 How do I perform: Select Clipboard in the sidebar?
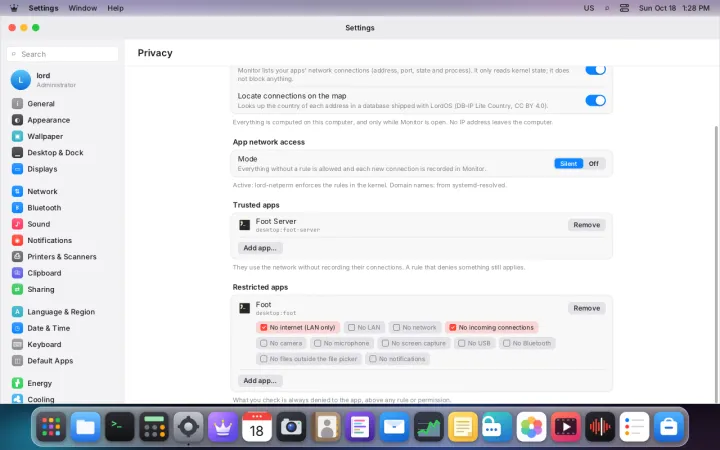point(62,273)
